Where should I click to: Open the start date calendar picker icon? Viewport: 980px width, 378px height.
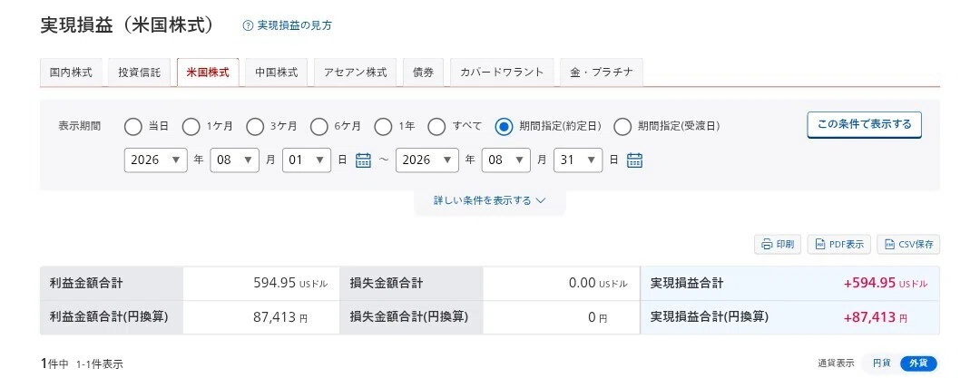[x=363, y=160]
